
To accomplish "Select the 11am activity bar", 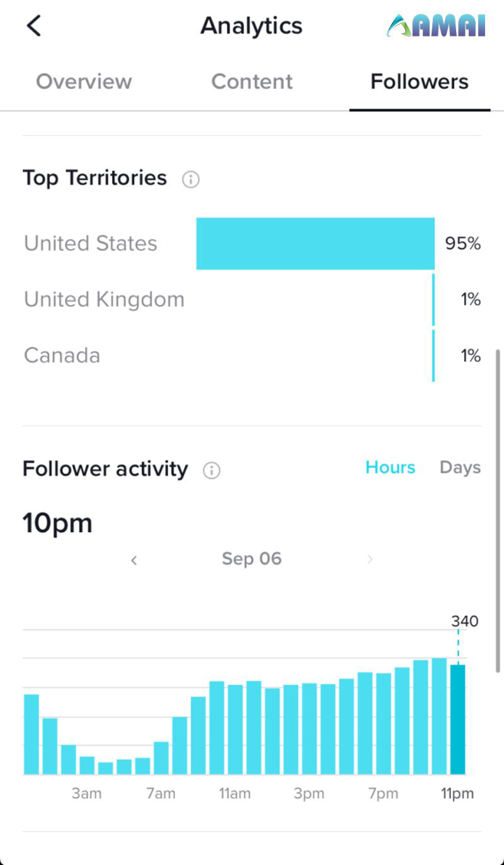I will (236, 729).
